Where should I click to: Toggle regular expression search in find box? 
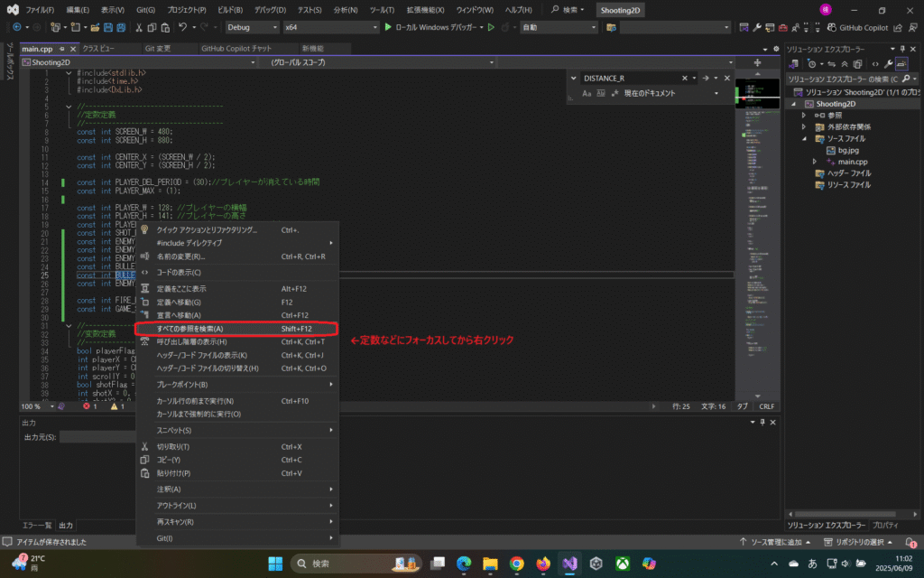614,93
